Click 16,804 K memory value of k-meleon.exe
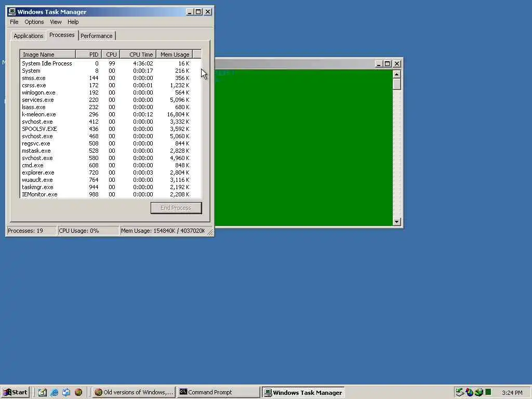The image size is (532, 399). pyautogui.click(x=178, y=114)
